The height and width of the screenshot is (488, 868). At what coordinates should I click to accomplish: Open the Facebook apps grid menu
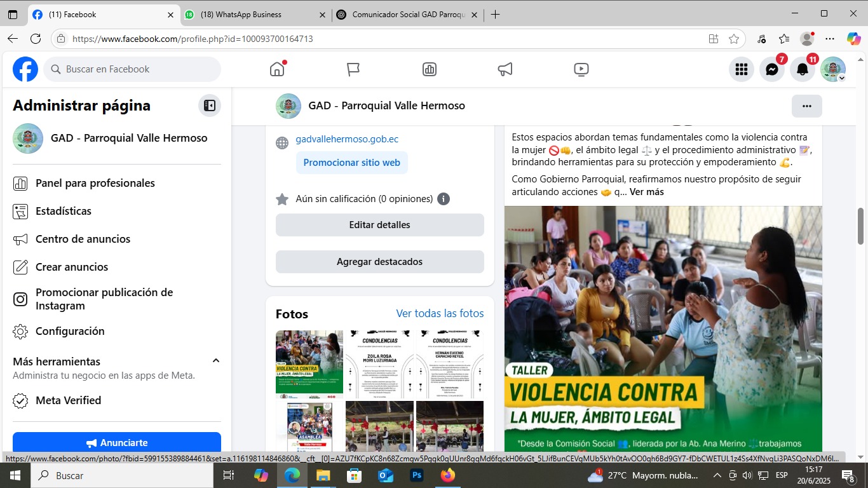point(741,69)
